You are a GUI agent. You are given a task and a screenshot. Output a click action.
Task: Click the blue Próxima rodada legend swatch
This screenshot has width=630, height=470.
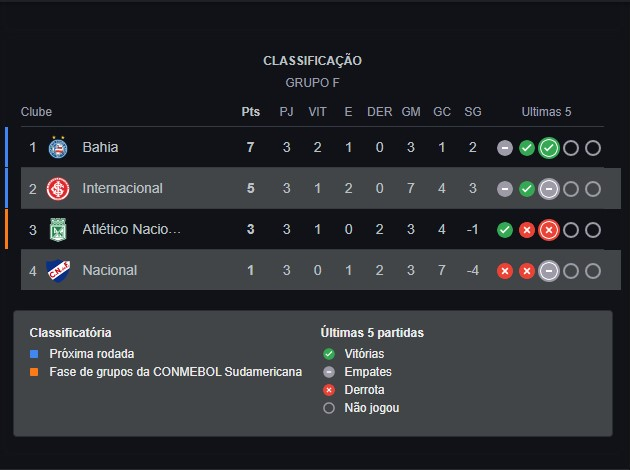(34, 354)
